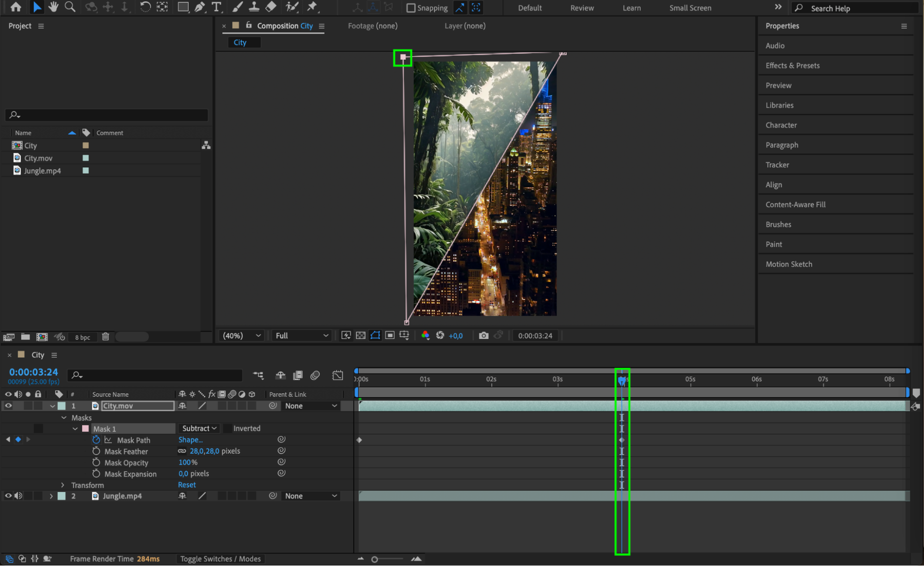Screen dimensions: 924x566
Task: Select the Puppet Pin tool
Action: 312,7
